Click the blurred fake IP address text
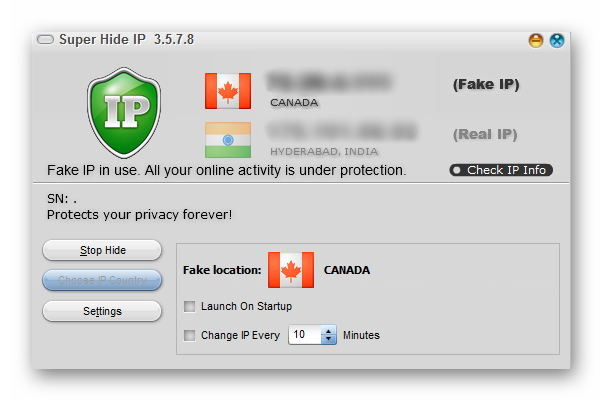Viewport: 603px width, 401px height. pyautogui.click(x=329, y=82)
